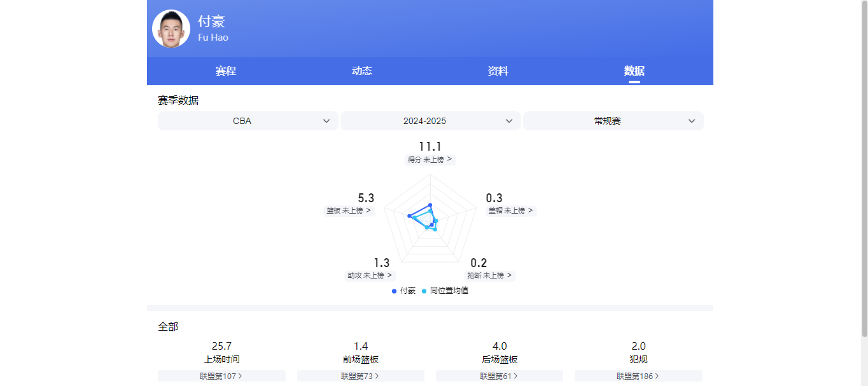Click the 付豪 legend dot
The height and width of the screenshot is (386, 868).
click(x=395, y=291)
